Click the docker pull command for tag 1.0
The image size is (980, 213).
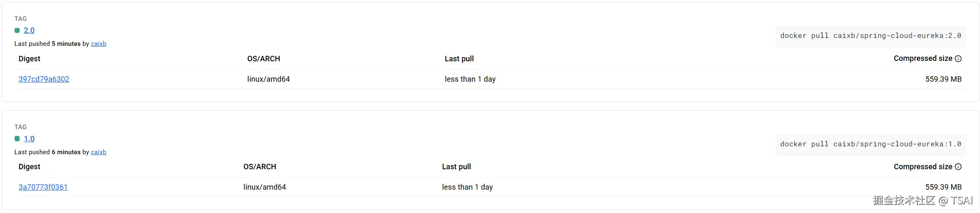click(871, 144)
